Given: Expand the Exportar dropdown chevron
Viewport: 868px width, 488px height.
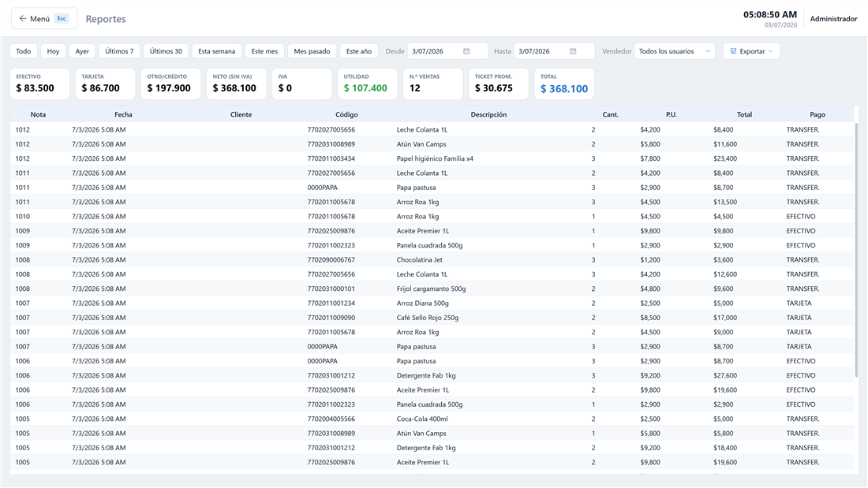Looking at the screenshot, I should tap(771, 51).
